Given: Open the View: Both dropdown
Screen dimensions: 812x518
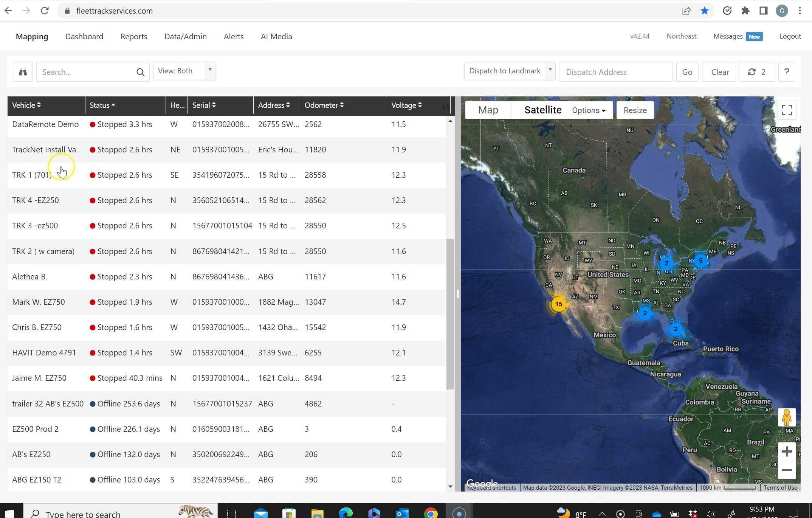Looking at the screenshot, I should click(x=184, y=71).
